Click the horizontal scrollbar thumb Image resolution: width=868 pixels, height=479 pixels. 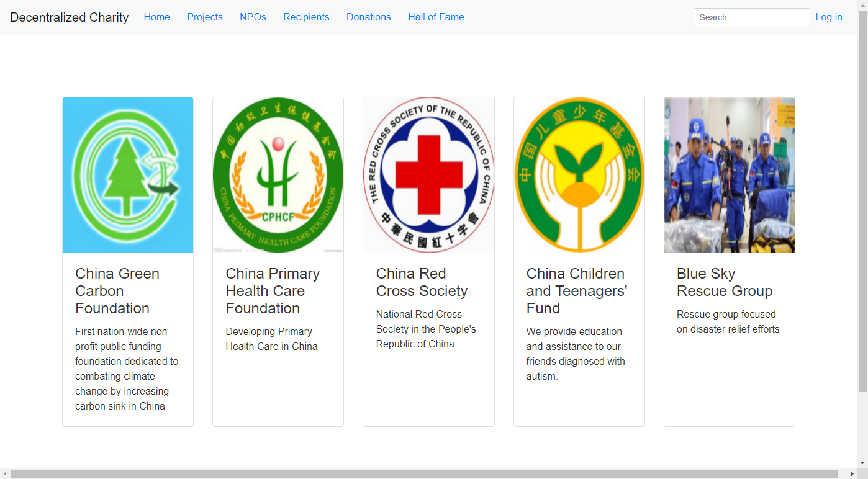[424, 474]
